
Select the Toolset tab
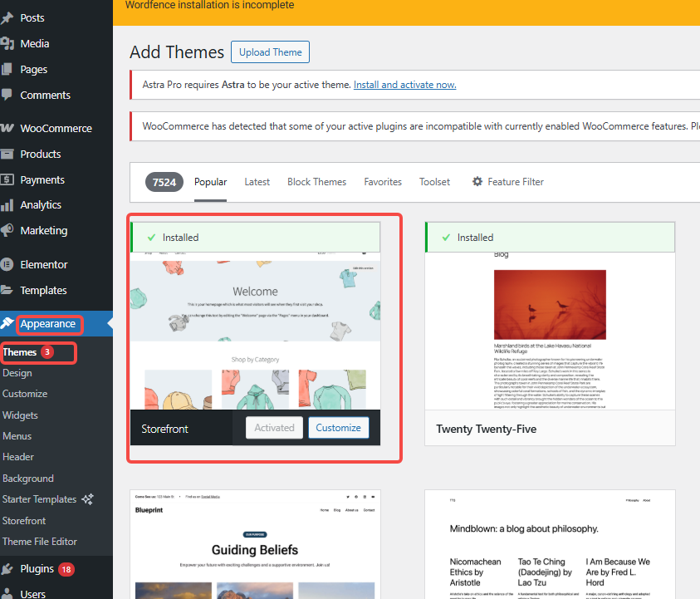[434, 181]
